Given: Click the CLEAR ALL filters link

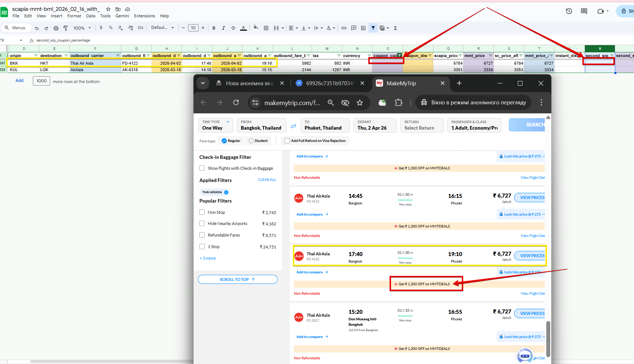Looking at the screenshot, I should (267, 180).
